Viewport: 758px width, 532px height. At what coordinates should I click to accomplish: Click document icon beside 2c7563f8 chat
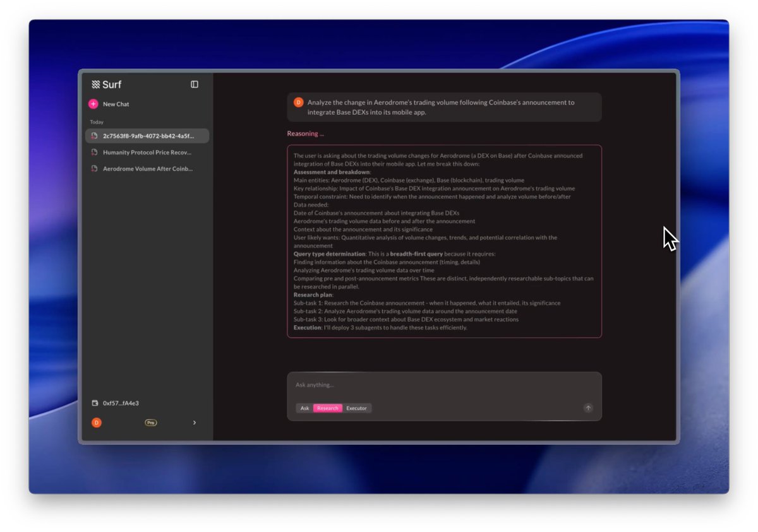(94, 136)
